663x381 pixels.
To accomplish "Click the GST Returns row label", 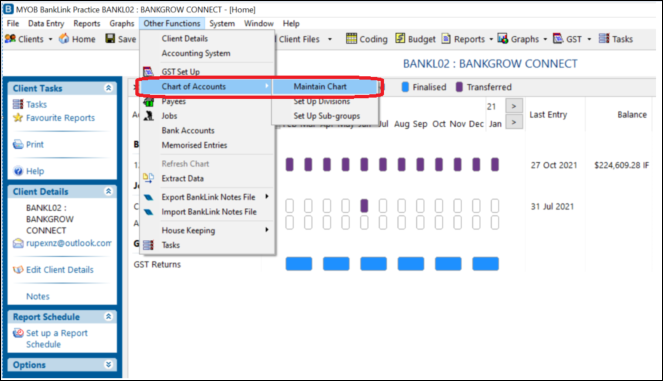I will pyautogui.click(x=157, y=265).
